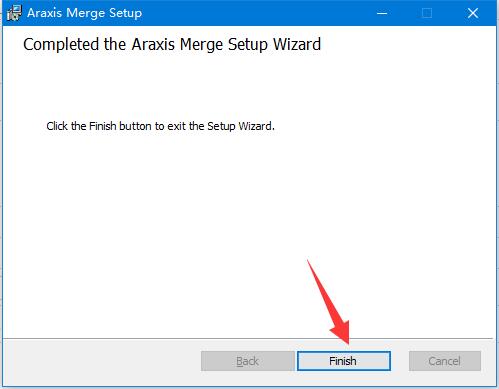Image resolution: width=499 pixels, height=389 pixels.
Task: Click the red arrow annotation pointing at Finish
Action: (x=328, y=303)
